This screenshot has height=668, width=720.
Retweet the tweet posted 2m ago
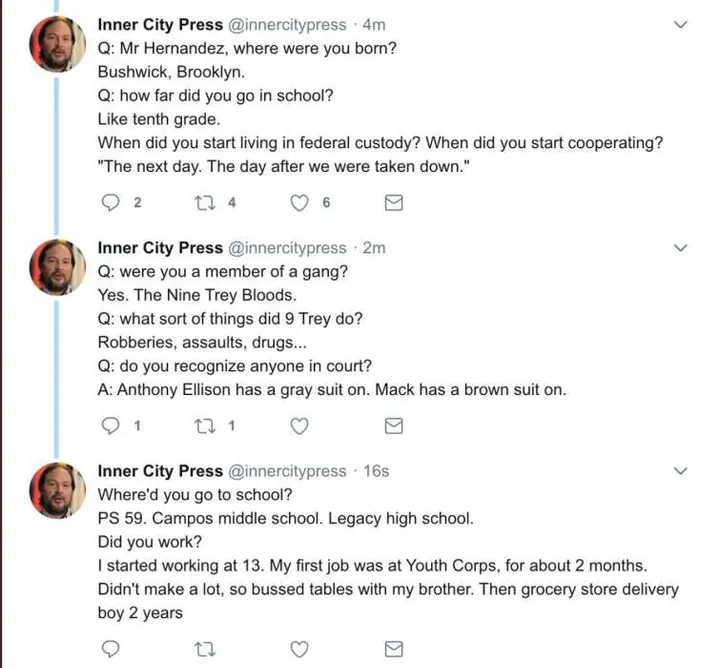point(202,426)
